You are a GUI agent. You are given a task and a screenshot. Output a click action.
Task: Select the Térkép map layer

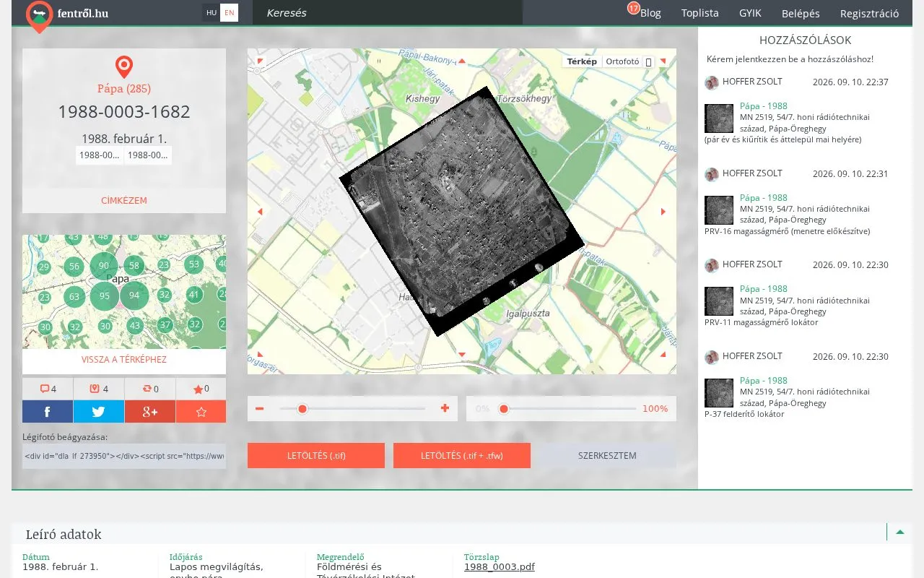click(x=582, y=61)
